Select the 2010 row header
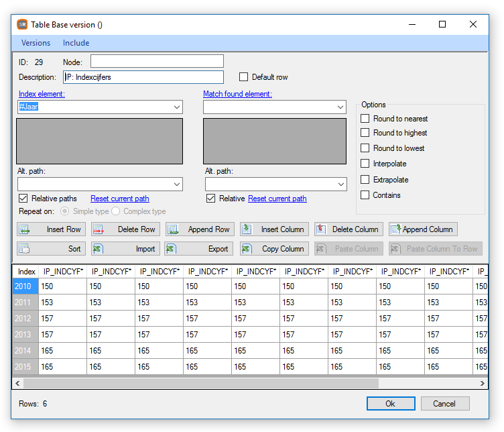The width and height of the screenshot is (504, 432). 25,286
